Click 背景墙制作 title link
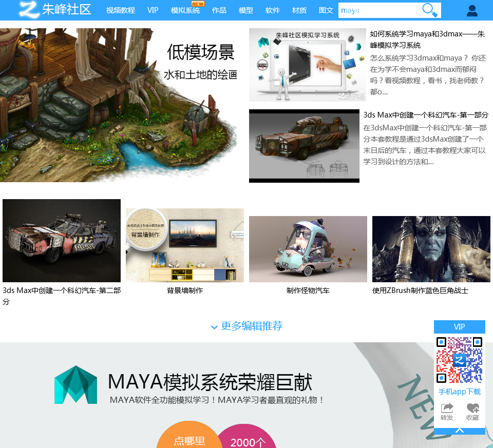The image size is (493, 448). tap(185, 290)
